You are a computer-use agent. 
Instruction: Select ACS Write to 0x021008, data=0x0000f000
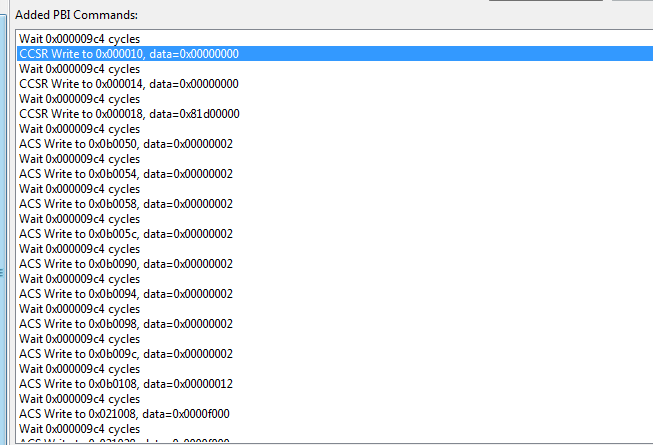335,413
